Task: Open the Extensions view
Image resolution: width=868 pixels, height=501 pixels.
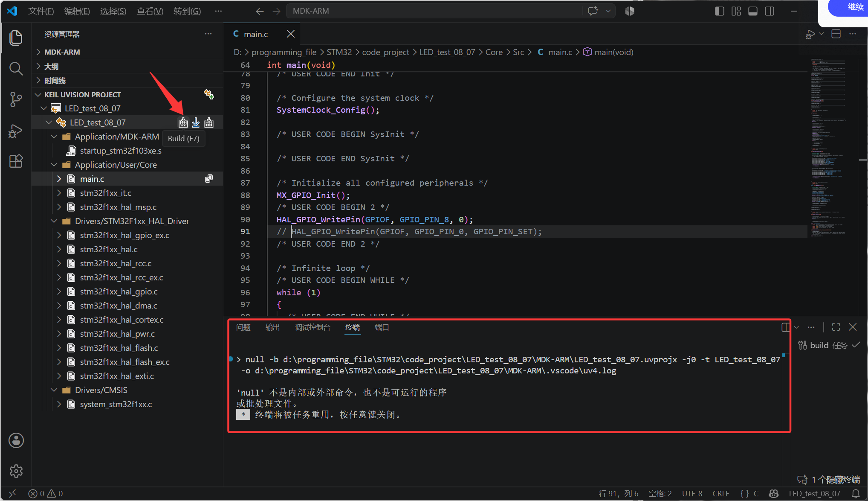Action: (x=16, y=161)
